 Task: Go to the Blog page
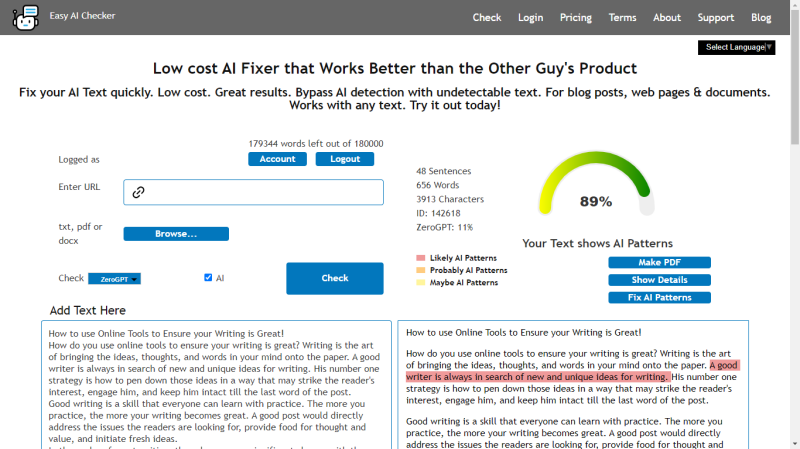761,18
